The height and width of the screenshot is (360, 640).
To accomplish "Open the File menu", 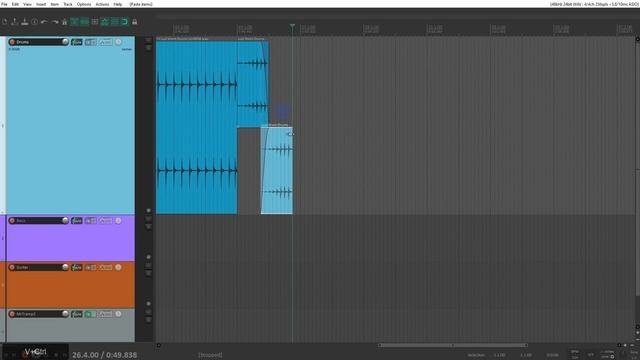I will click(4, 4).
